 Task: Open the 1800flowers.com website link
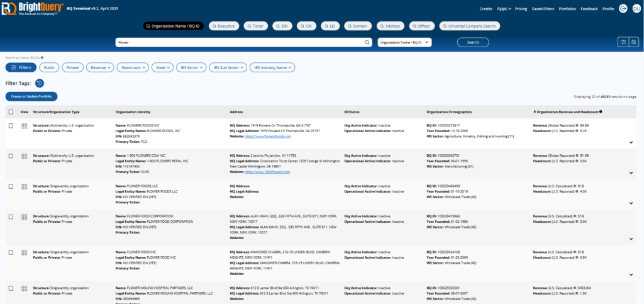coord(267,172)
